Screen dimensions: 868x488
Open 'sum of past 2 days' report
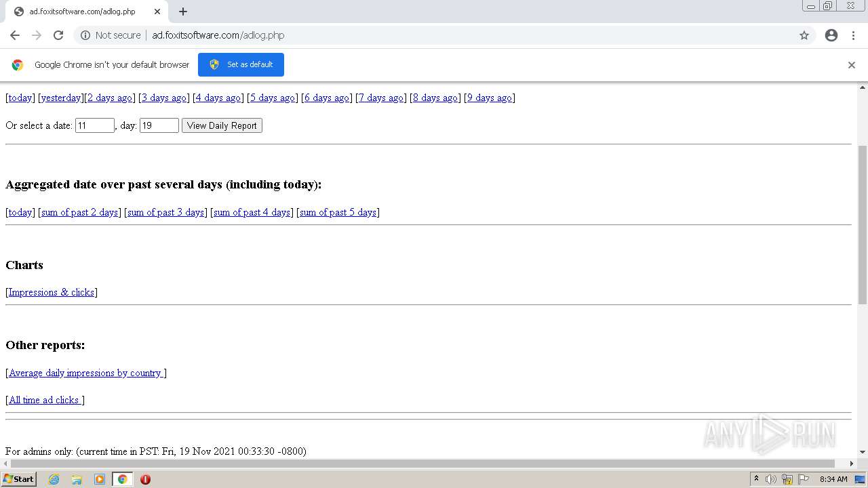tap(80, 212)
